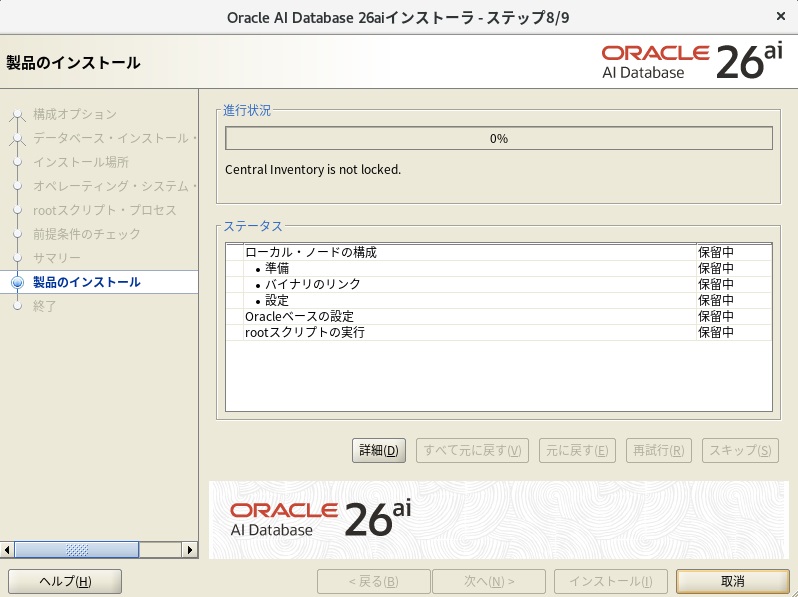
Task: Select 設定 status row
Action: pyautogui.click(x=499, y=300)
